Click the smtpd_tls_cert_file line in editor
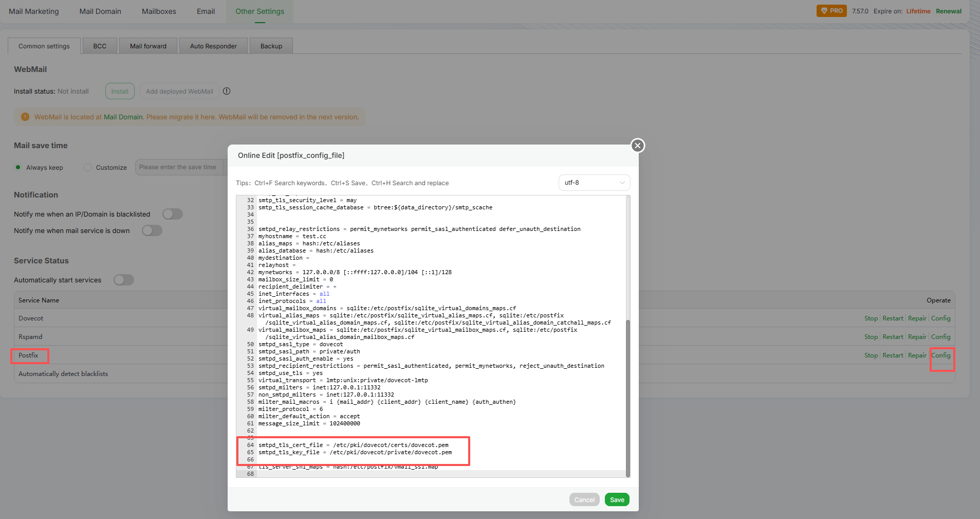Viewport: 980px width, 519px height. pos(354,445)
